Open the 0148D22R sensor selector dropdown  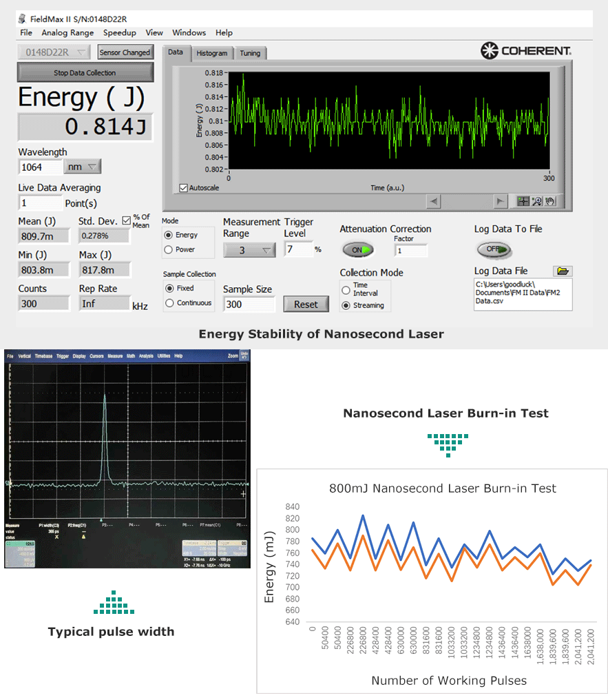(x=54, y=52)
